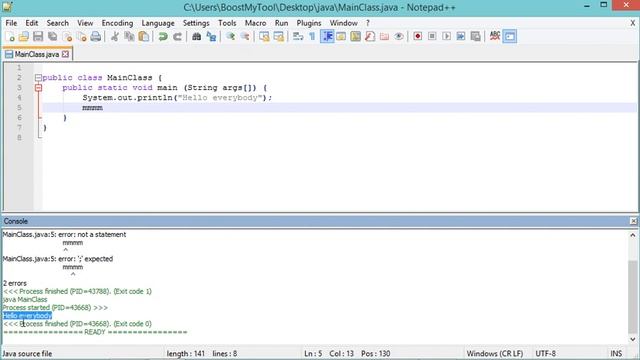The image size is (640, 360).
Task: Click console scrollbar up arrow
Action: point(633,235)
